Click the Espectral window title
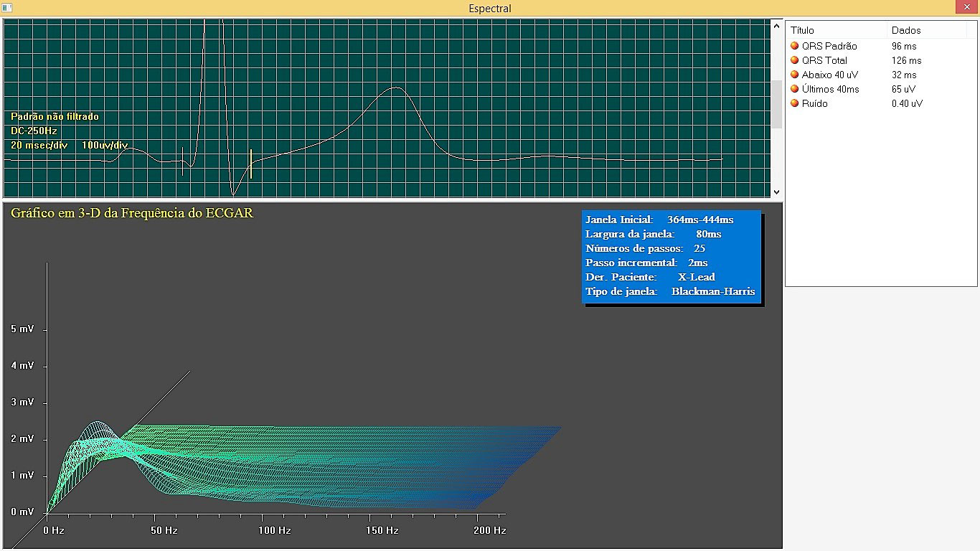Image resolution: width=980 pixels, height=551 pixels. pyautogui.click(x=490, y=8)
